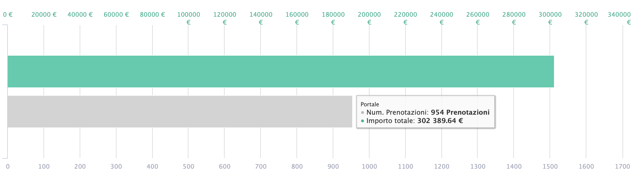Click the 100000 € top axis label

[189, 18]
